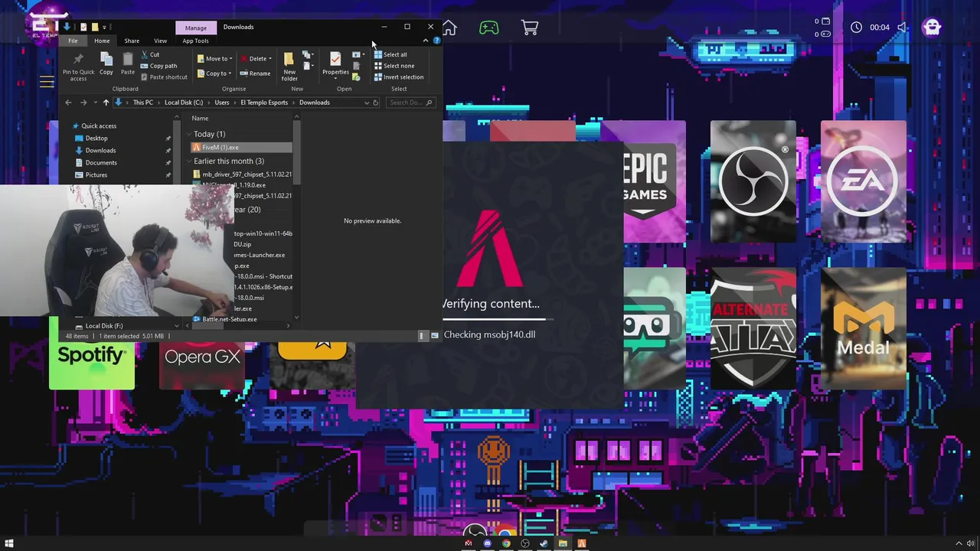Click Paste shortcut in the ribbon

163,77
